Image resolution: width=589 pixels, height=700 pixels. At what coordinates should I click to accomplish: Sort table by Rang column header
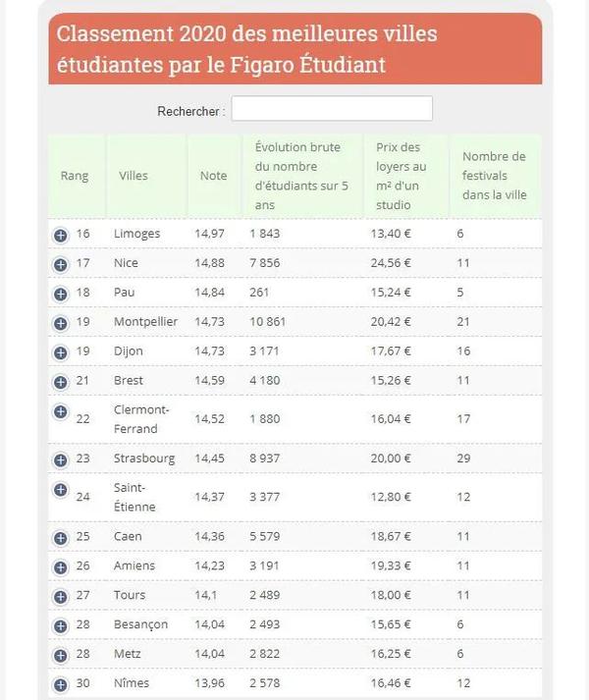click(75, 177)
